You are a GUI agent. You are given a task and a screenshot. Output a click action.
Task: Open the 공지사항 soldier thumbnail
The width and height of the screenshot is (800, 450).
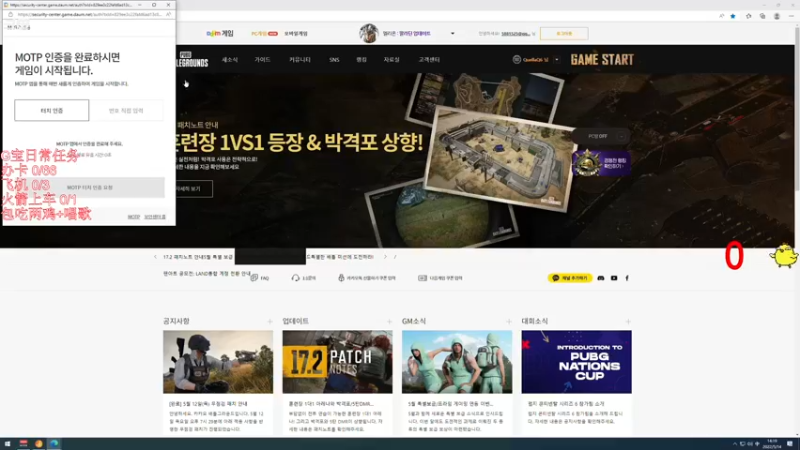click(x=218, y=362)
